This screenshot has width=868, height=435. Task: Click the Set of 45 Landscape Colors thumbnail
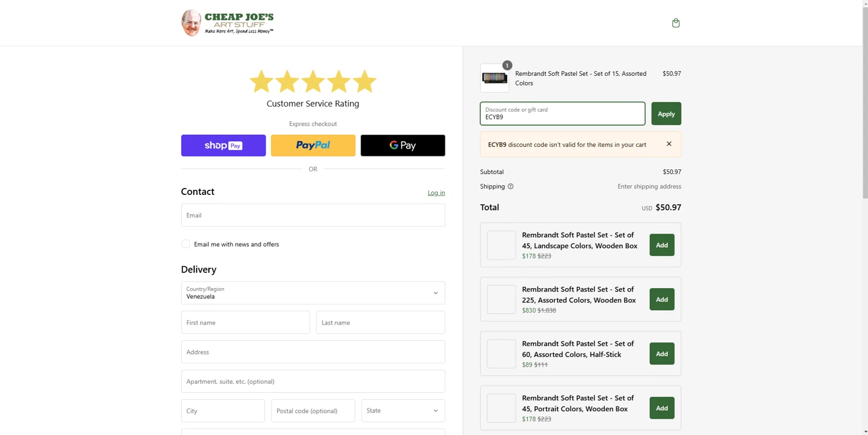point(501,245)
